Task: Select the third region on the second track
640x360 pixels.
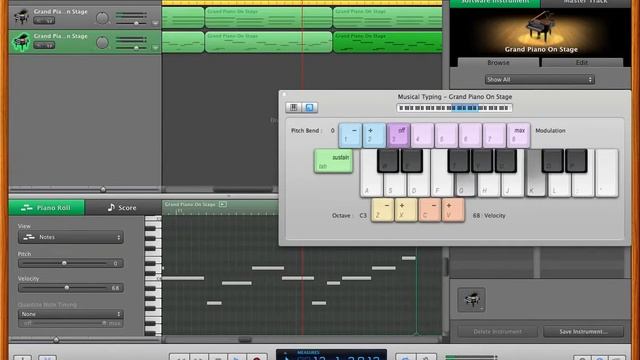Action: click(388, 42)
